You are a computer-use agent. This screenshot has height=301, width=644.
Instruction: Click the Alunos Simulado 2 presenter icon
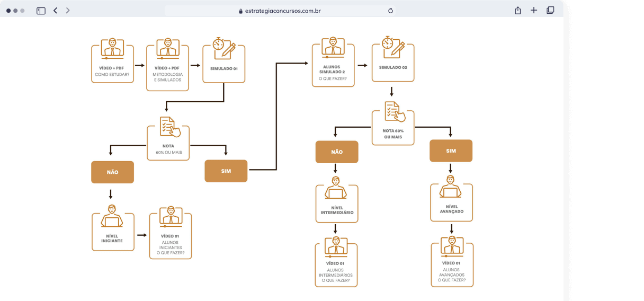pyautogui.click(x=333, y=47)
